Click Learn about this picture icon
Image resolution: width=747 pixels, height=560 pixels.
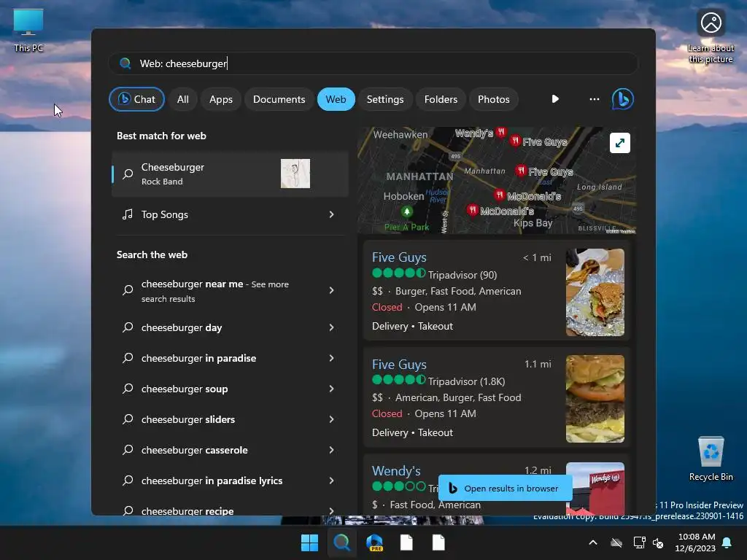tap(711, 36)
